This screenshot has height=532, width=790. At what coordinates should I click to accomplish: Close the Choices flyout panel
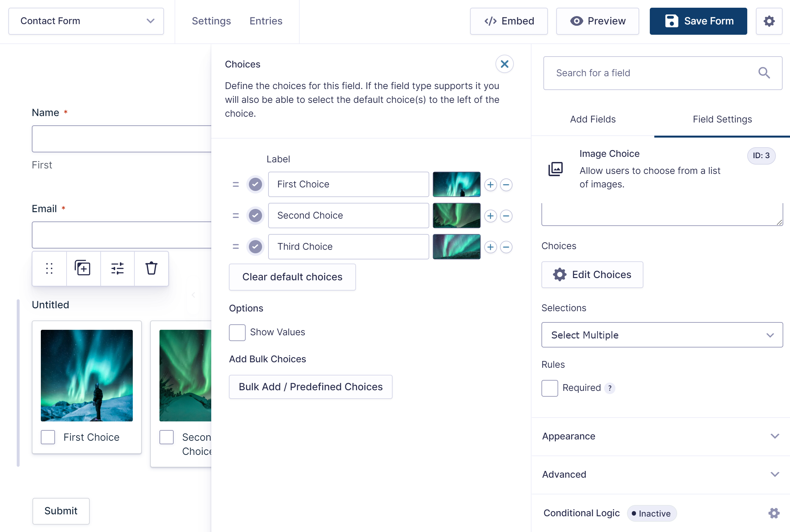coord(504,64)
